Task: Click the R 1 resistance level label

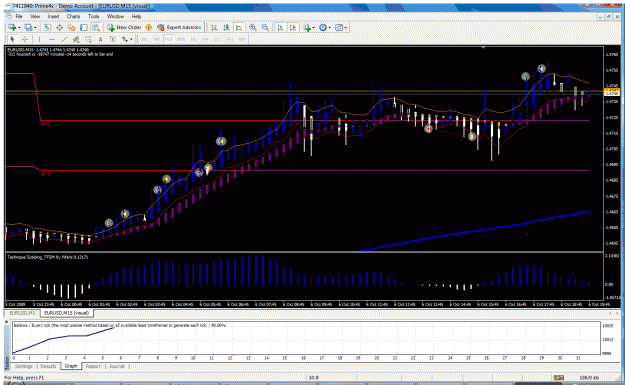Action: 45,174
